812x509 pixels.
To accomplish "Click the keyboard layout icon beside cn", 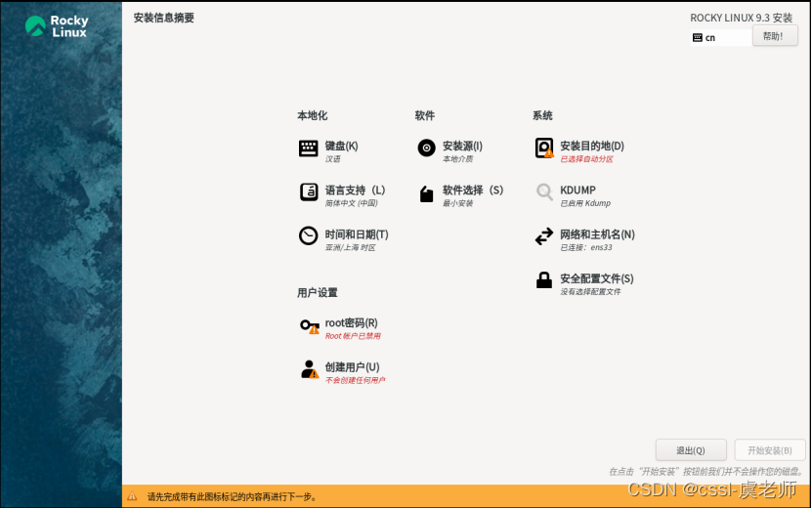I will (x=697, y=38).
